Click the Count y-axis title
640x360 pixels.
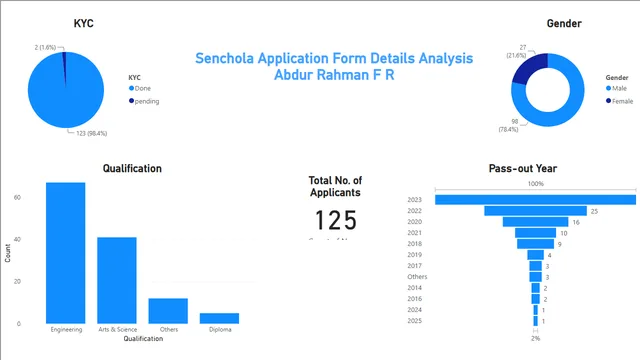point(8,253)
